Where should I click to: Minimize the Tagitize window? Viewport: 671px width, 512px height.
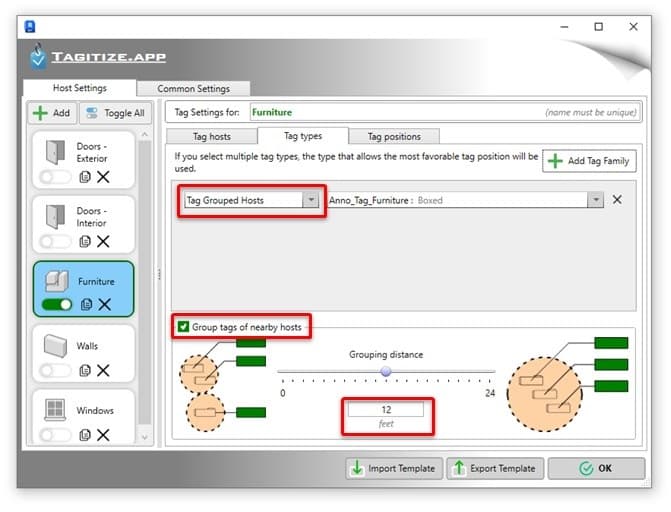tap(564, 27)
